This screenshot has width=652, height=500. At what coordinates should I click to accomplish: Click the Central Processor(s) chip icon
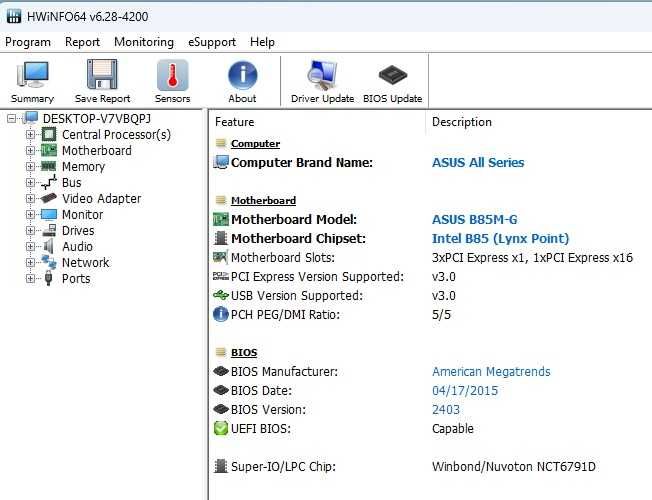[x=49, y=134]
